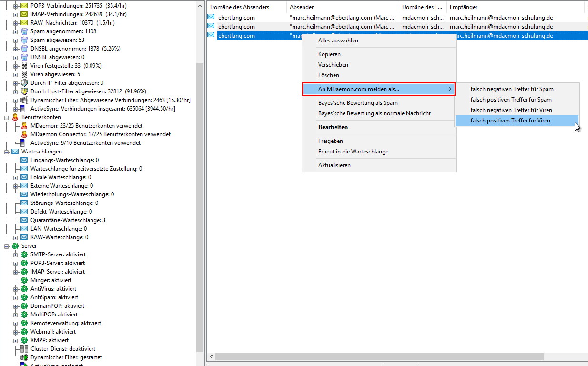Click the Cluster-Dienst deaktiviert icon

click(x=24, y=349)
